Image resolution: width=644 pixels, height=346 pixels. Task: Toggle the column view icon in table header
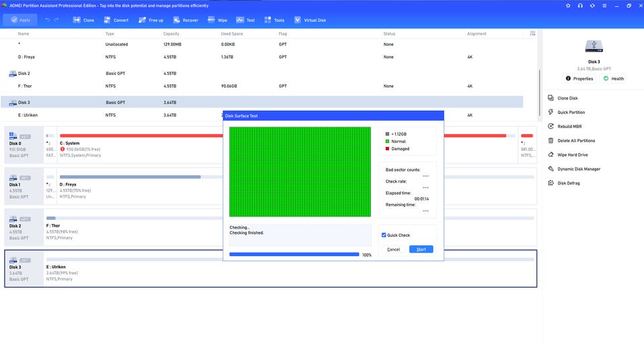(x=533, y=33)
